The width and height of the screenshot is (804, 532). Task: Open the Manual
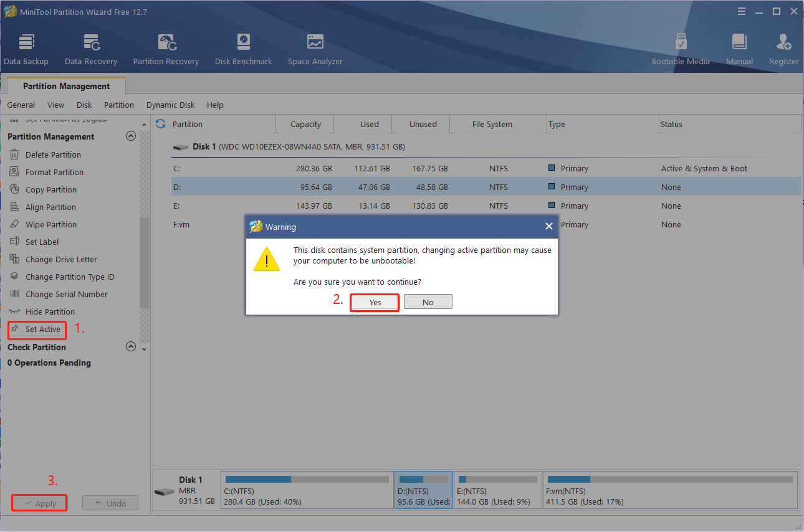(739, 49)
